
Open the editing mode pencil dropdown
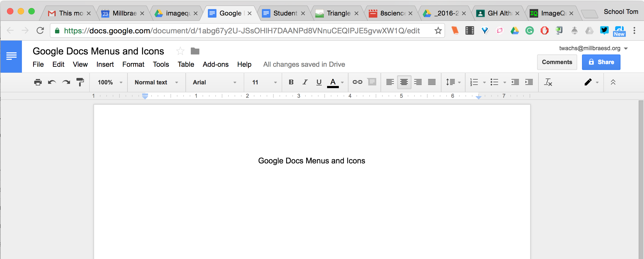(x=591, y=82)
